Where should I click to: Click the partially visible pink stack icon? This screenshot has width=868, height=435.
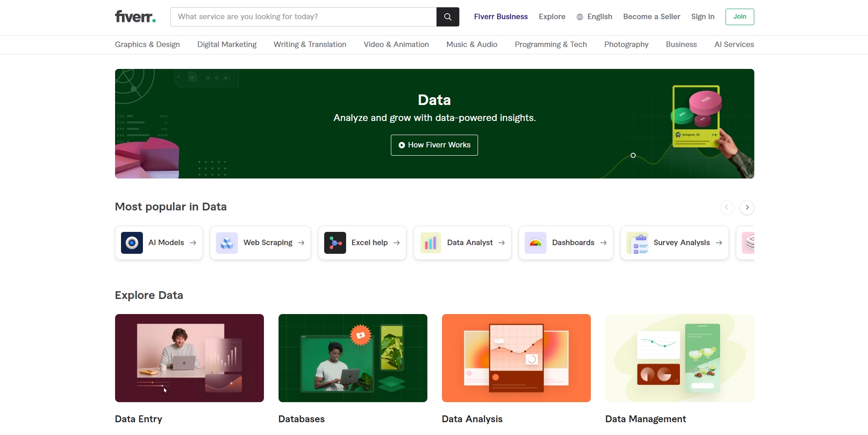point(748,243)
